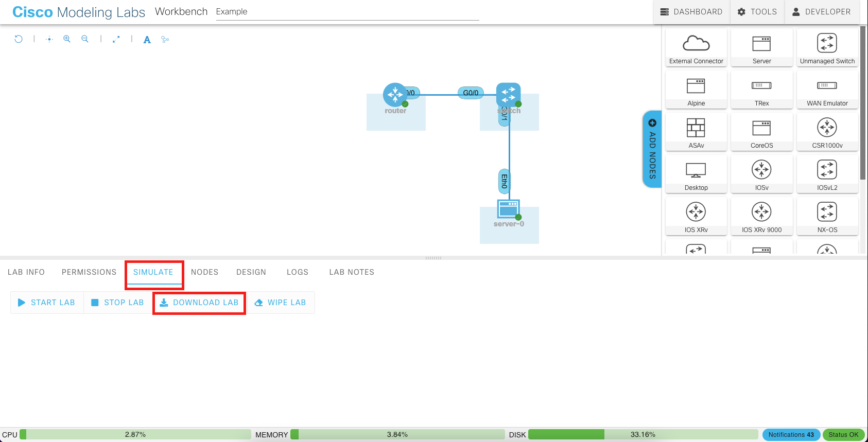Click the STOP LAB button
Viewport: 868px width, 442px height.
point(118,303)
